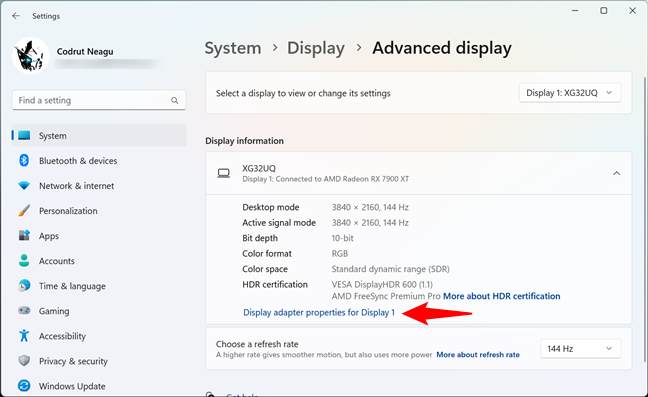Click the Windows Update sync icon

pyautogui.click(x=24, y=386)
